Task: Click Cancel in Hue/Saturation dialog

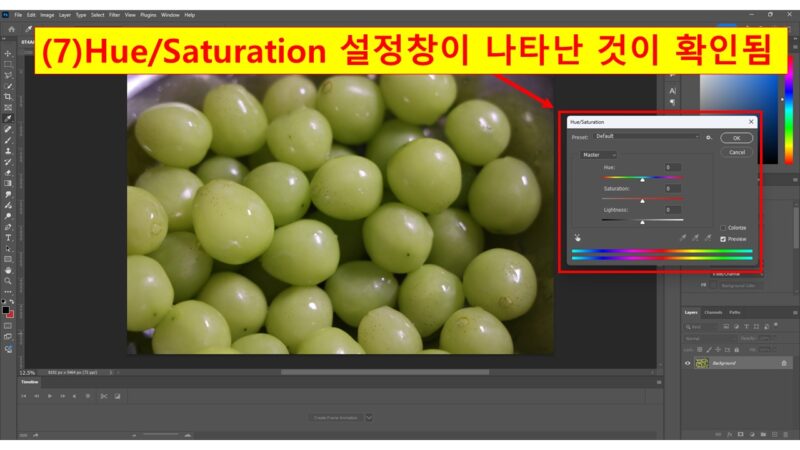Action: tap(736, 152)
